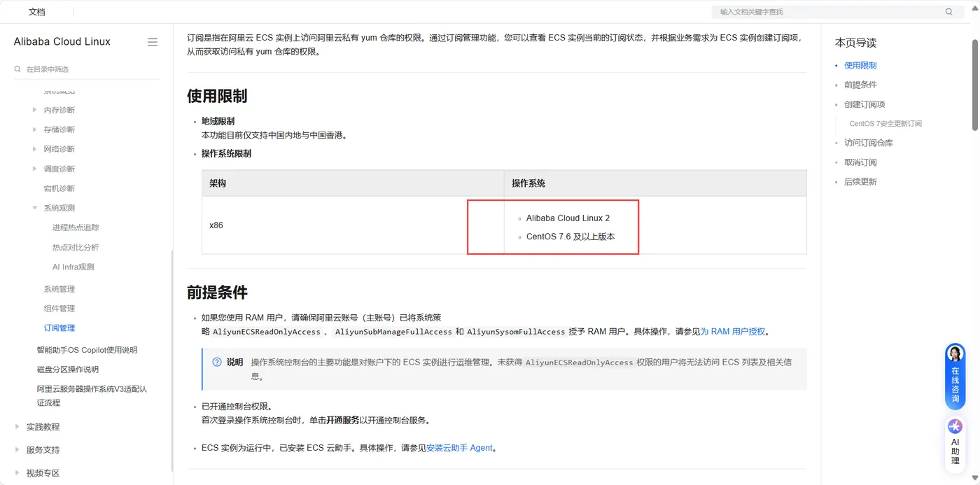Click the AliyunSubManageFullAccess policy code text

[x=393, y=332]
